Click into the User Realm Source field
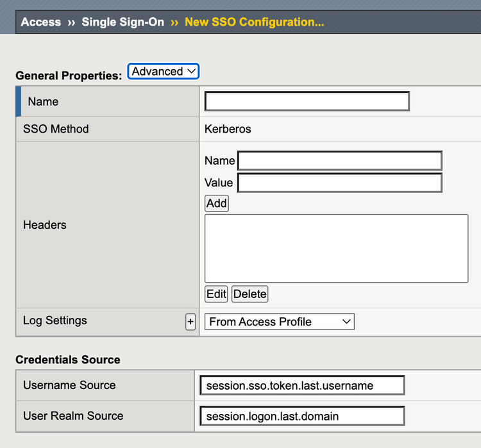The width and height of the screenshot is (481, 448). click(302, 416)
